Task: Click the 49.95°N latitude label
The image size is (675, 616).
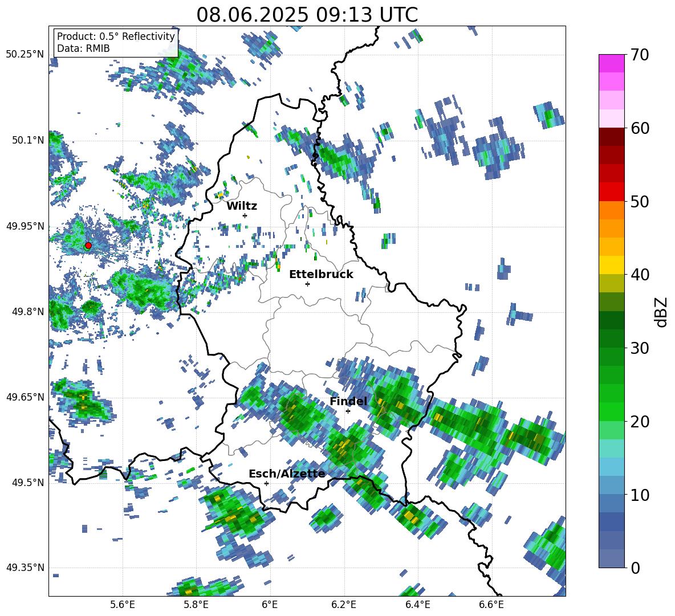Action: [x=25, y=226]
